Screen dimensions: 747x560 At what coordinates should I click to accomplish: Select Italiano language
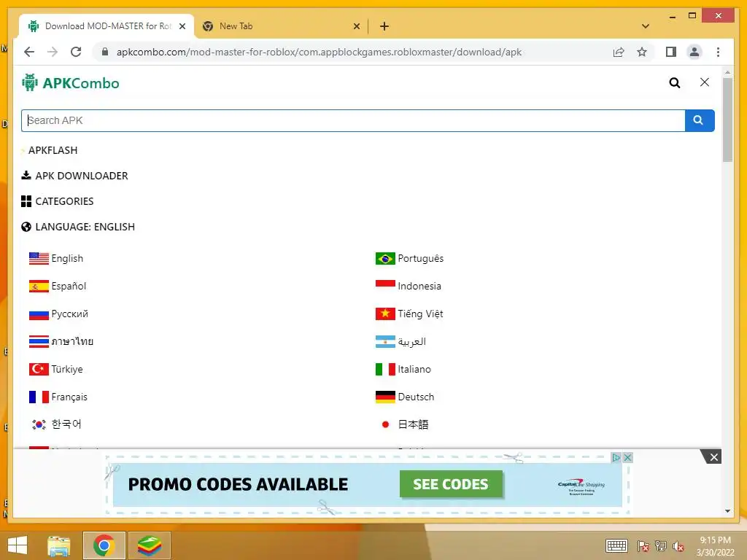pos(403,369)
